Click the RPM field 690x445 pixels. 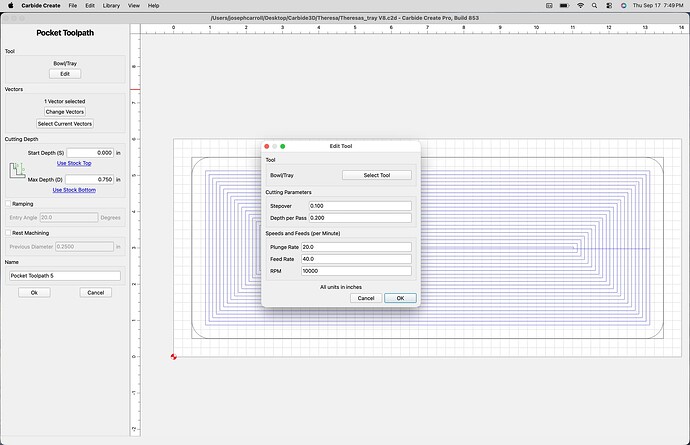click(x=356, y=271)
